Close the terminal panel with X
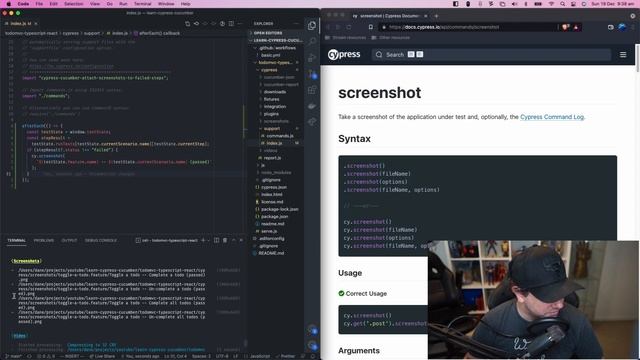Viewport: 640px width, 360px height. pos(241,240)
